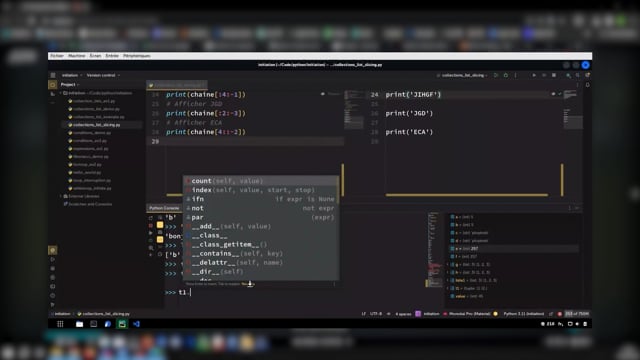Viewport: 640px width, 360px height.
Task: Open the Structure tool window icon
Action: pyautogui.click(x=53, y=94)
